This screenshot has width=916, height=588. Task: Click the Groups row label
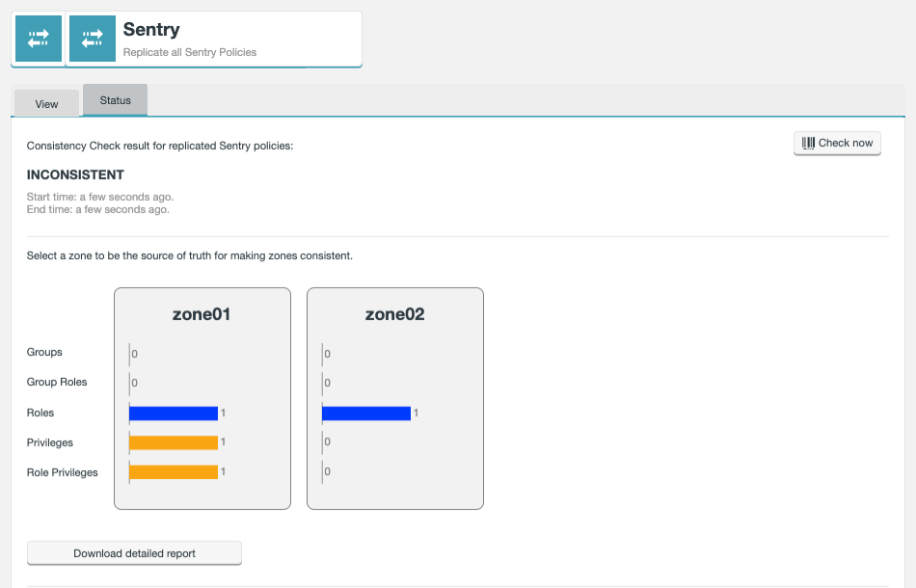click(x=43, y=352)
